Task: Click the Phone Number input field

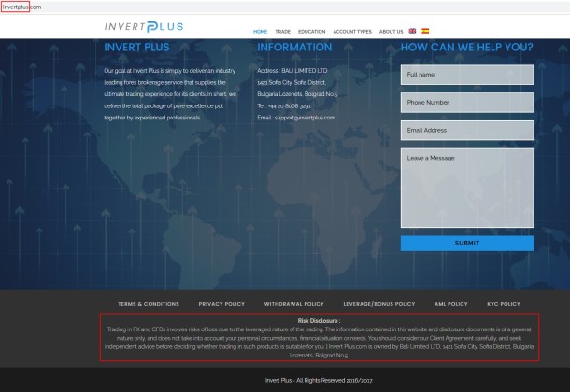Action: [467, 103]
